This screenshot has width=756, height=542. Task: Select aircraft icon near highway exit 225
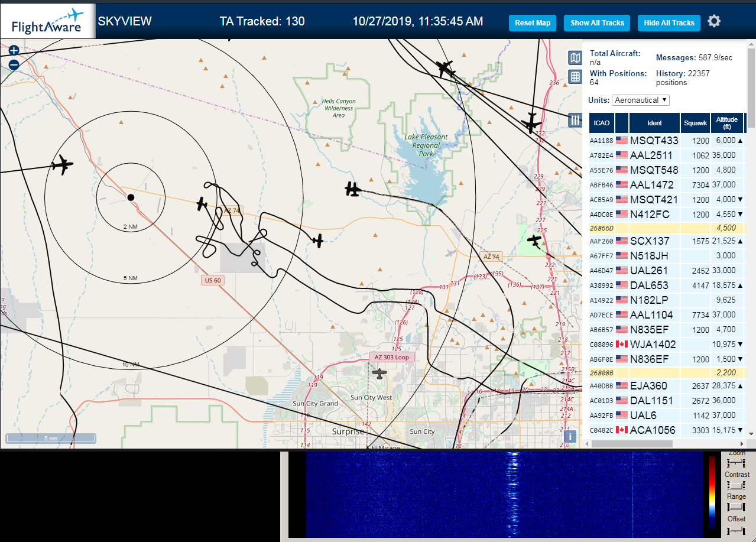pos(534,241)
